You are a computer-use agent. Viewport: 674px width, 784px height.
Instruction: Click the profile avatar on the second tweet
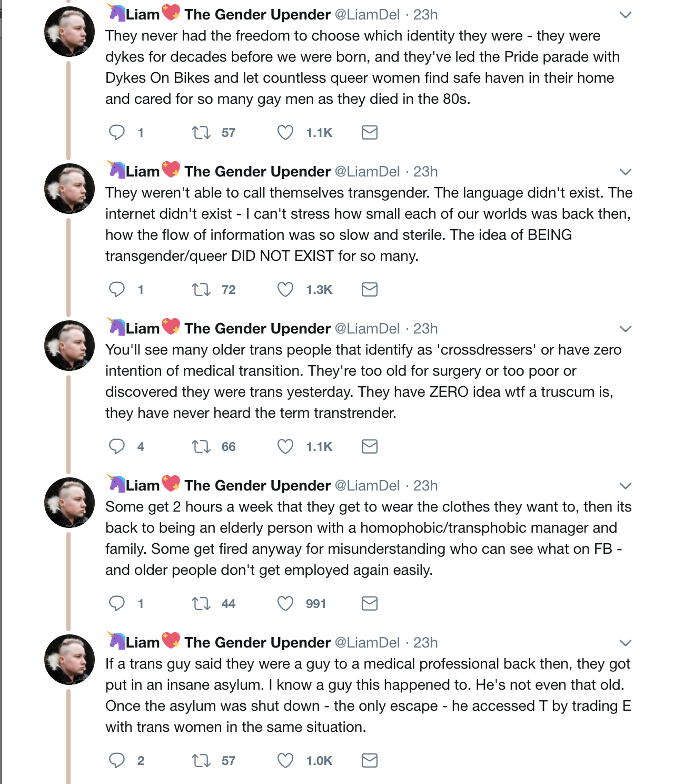pyautogui.click(x=70, y=189)
